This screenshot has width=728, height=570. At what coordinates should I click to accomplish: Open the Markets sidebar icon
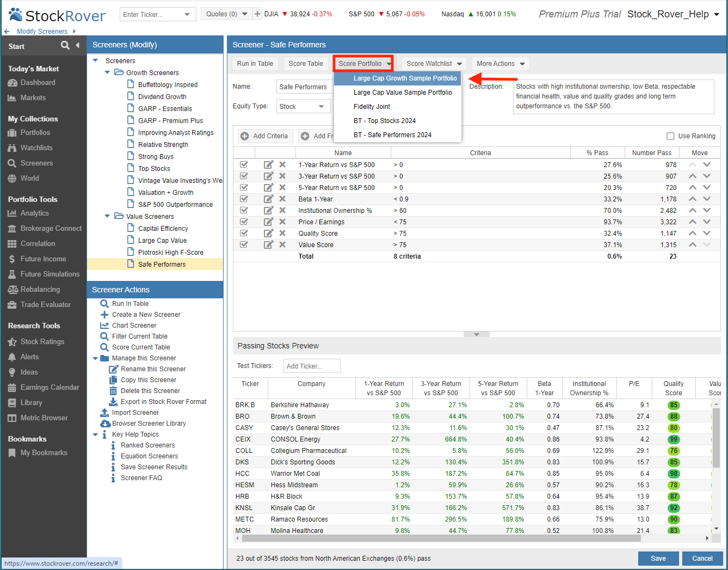(13, 98)
